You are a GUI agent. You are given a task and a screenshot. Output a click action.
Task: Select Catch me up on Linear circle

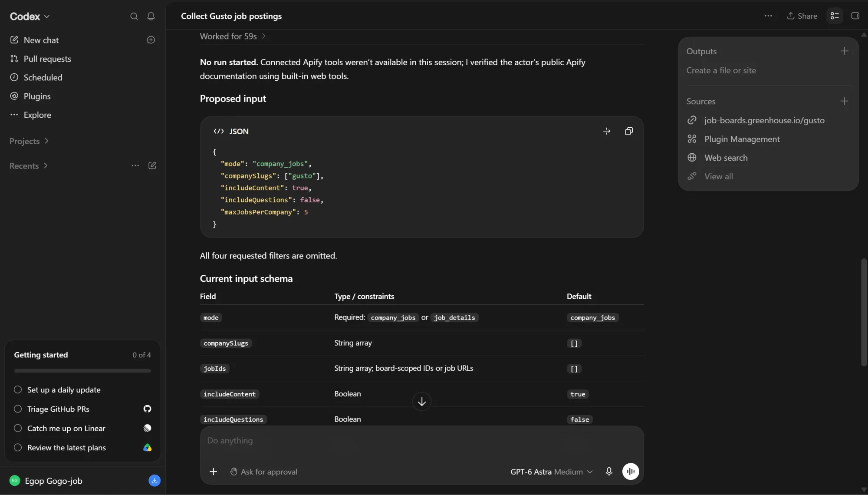[18, 428]
